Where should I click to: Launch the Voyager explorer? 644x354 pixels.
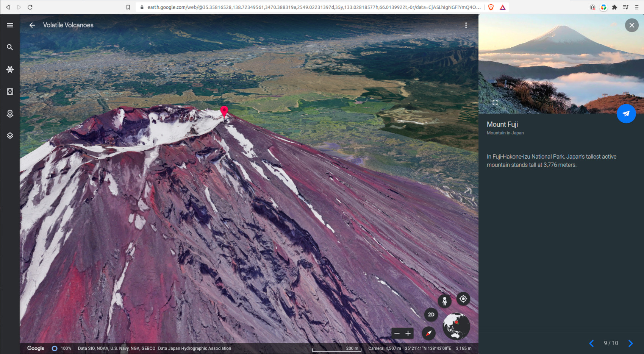[9, 69]
